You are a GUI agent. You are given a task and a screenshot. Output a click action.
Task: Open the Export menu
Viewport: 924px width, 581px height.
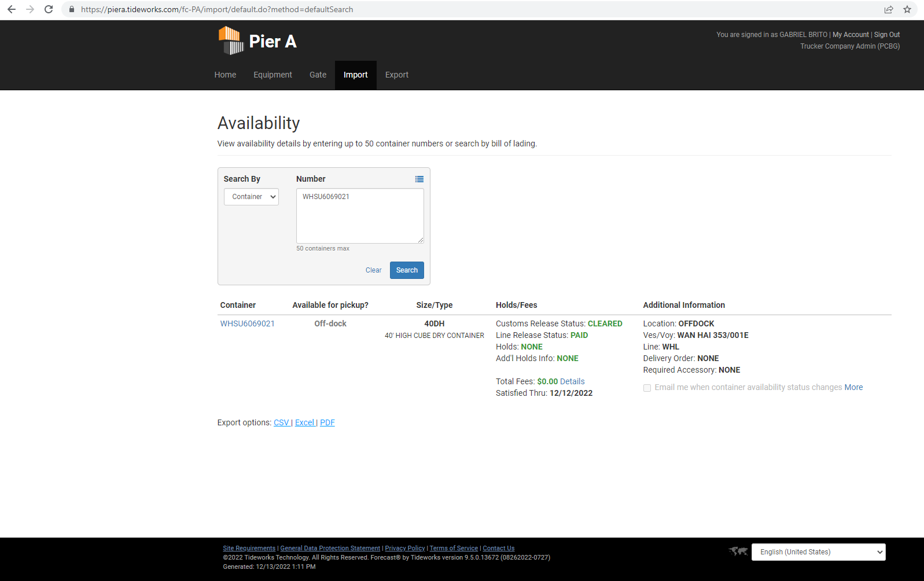(397, 75)
